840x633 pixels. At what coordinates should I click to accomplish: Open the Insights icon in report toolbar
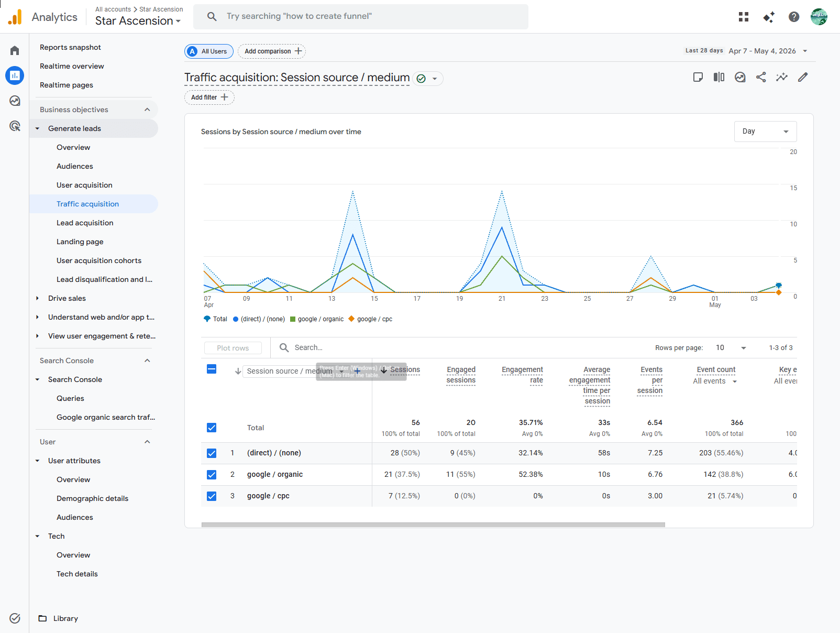tap(740, 78)
